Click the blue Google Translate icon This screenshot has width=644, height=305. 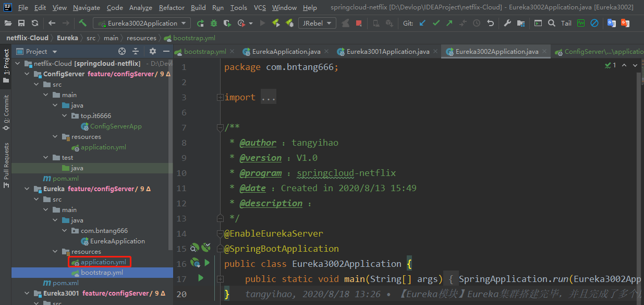click(x=612, y=23)
